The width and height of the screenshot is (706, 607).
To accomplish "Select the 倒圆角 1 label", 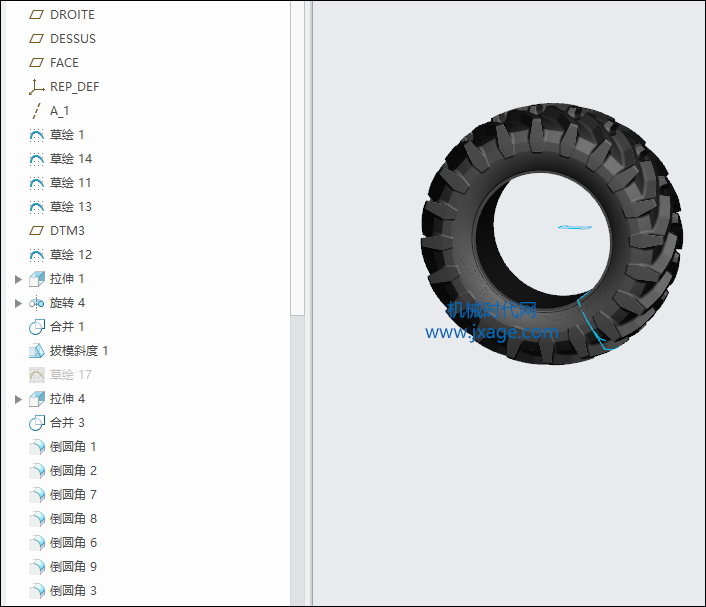I will coord(72,447).
